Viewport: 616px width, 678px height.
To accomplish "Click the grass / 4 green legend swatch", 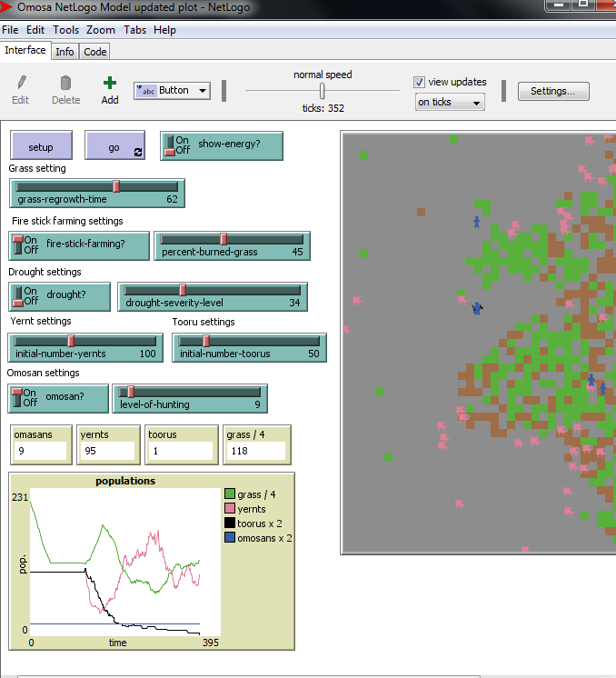I will tap(230, 494).
